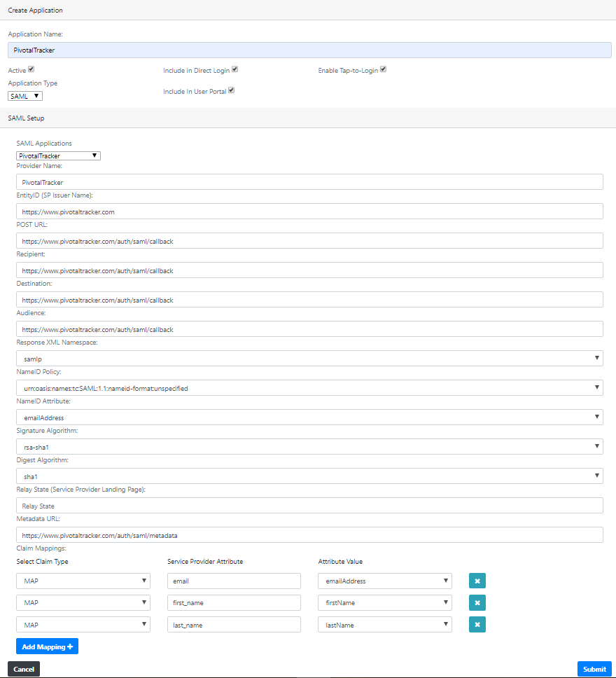Open firstName attribute value dropdown
Screen dimensions: 616x678
pyautogui.click(x=385, y=602)
